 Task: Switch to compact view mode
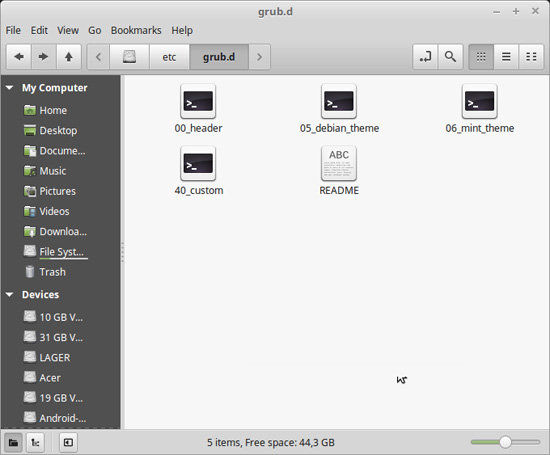point(531,57)
